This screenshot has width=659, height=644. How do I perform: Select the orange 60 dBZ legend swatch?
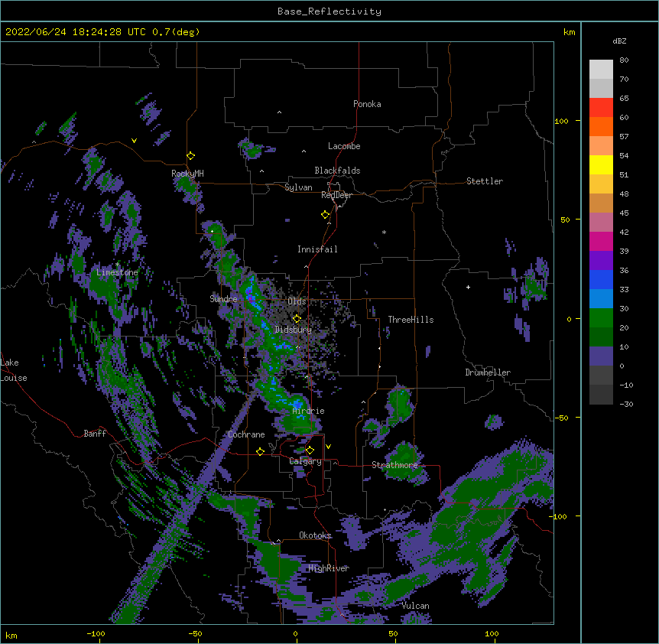click(601, 126)
